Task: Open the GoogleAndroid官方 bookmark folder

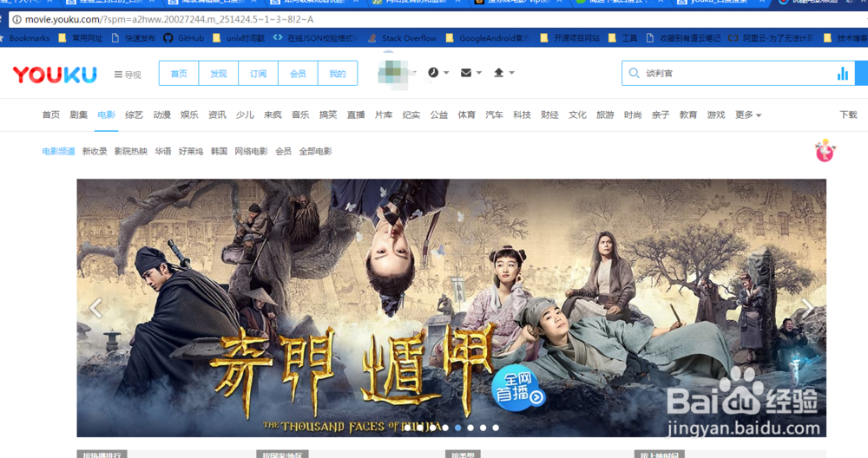Action: (x=487, y=38)
